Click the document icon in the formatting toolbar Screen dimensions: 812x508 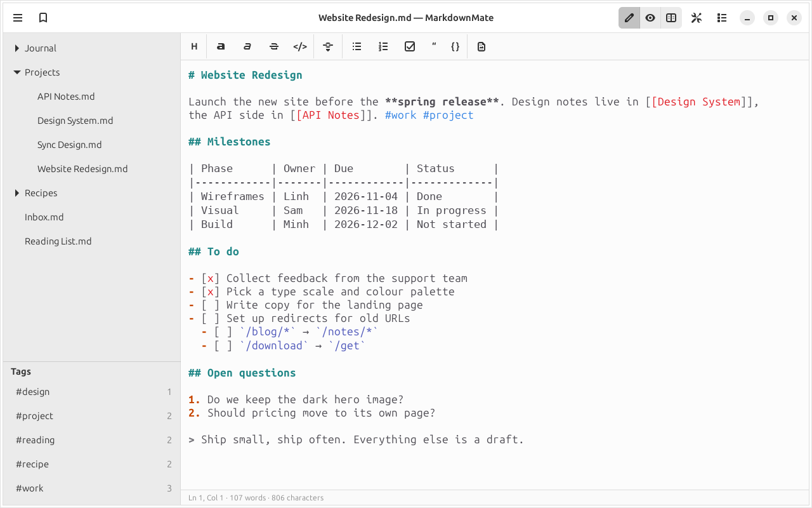tap(481, 46)
